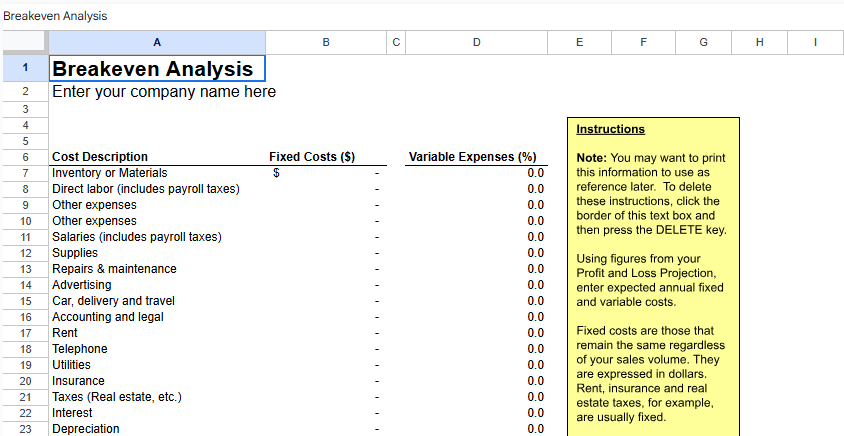This screenshot has width=844, height=436.
Task: Select column F header
Action: click(642, 42)
